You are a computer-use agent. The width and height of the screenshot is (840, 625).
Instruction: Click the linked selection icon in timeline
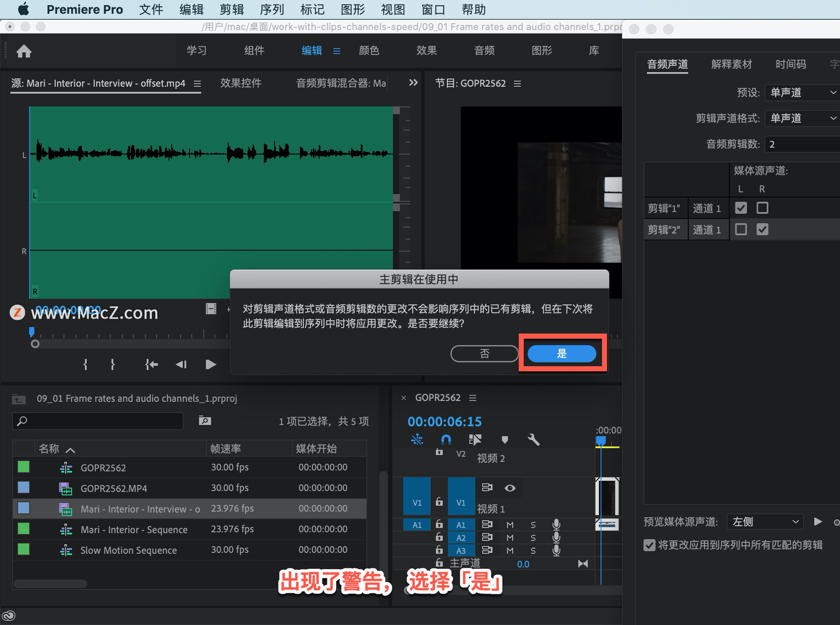[x=475, y=439]
